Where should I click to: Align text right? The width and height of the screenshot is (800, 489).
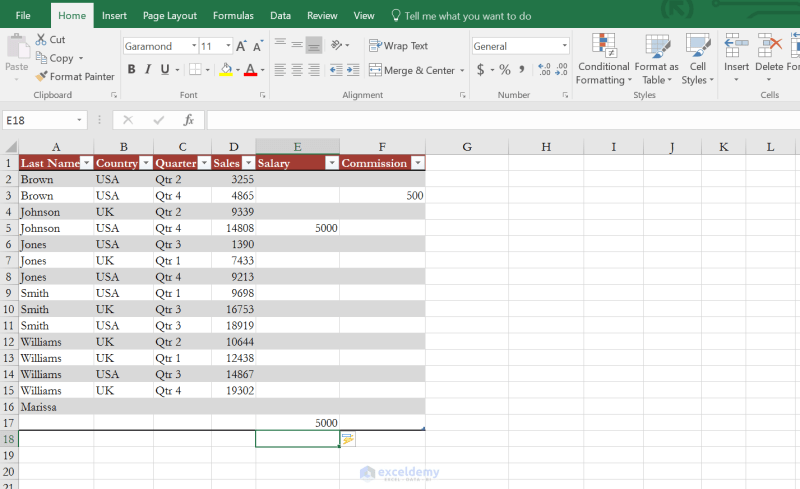(x=314, y=70)
